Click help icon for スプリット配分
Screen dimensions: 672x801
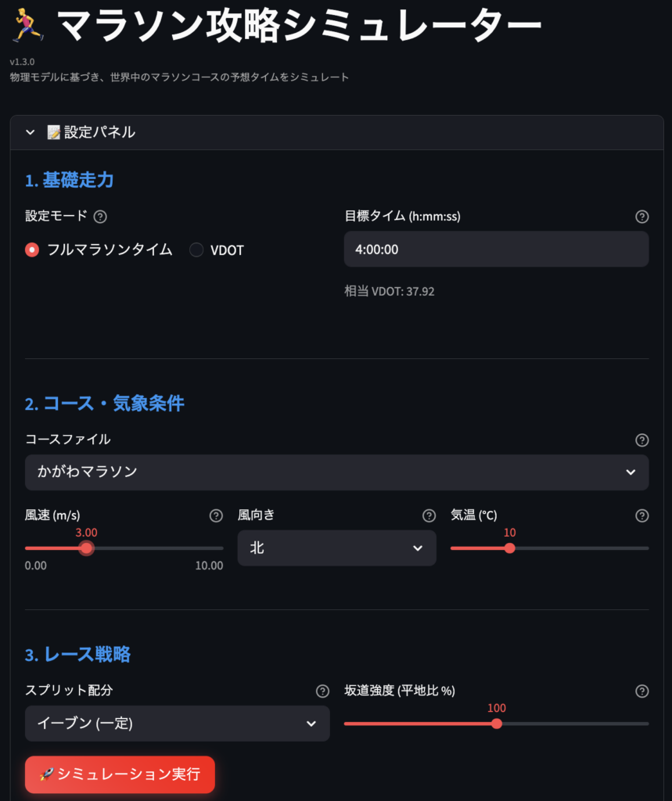tap(322, 691)
